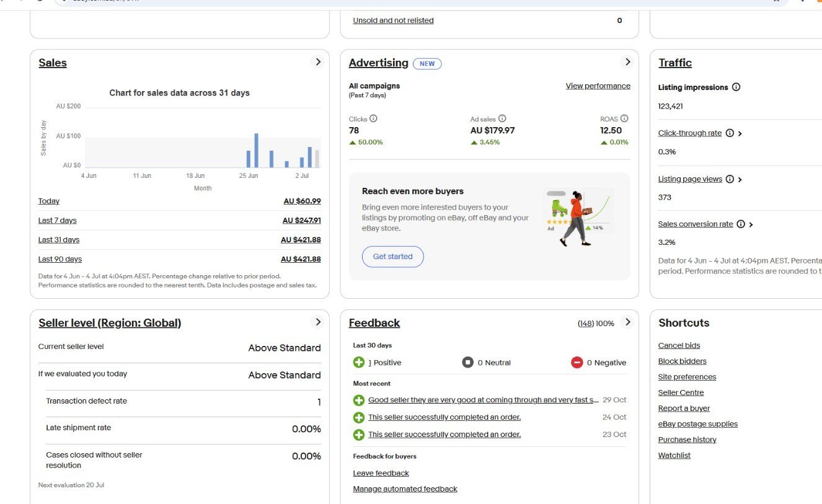Open Traffic heading link
The width and height of the screenshot is (822, 504).
pos(675,63)
